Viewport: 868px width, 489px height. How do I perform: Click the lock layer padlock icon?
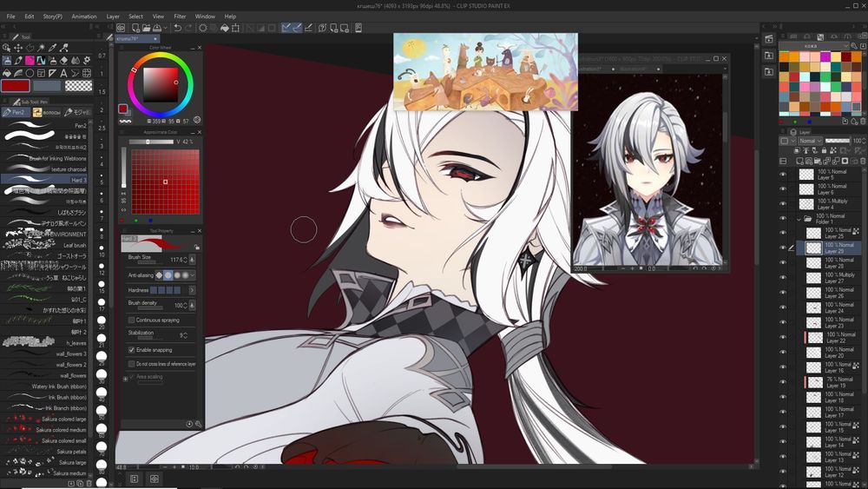(824, 150)
